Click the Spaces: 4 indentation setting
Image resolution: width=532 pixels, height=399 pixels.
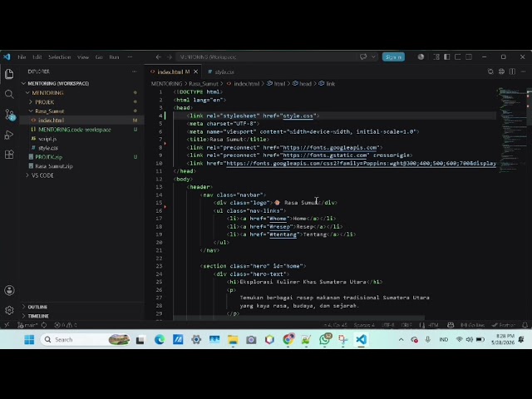pos(364,325)
